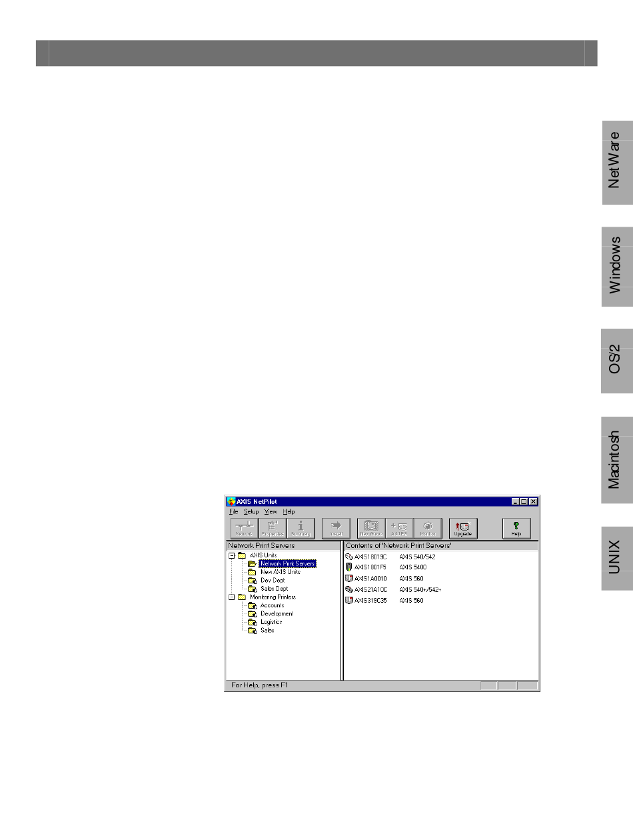633x840 pixels.
Task: Close the AXIS NetPilot window
Action: pos(533,501)
